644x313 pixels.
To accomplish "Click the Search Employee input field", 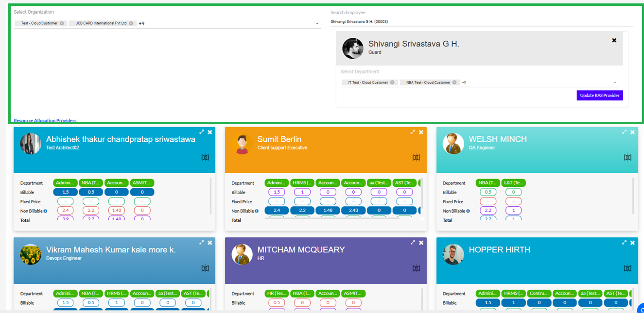I will tap(481, 21).
